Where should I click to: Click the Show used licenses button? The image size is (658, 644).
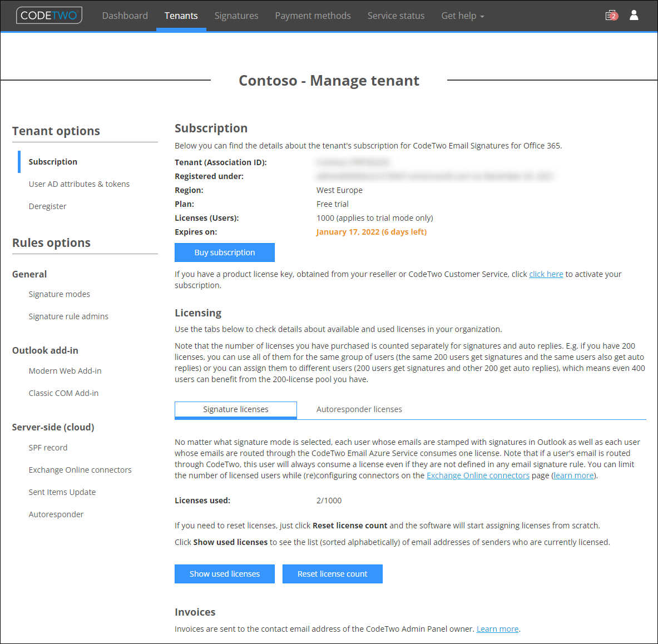pyautogui.click(x=225, y=574)
